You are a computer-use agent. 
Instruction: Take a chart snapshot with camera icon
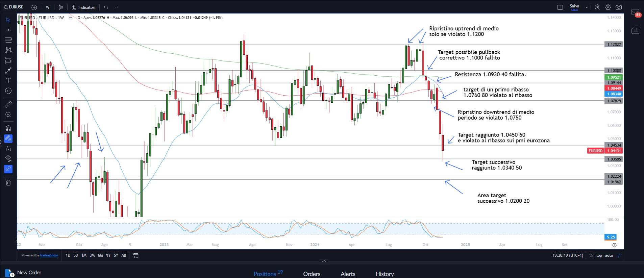click(619, 7)
